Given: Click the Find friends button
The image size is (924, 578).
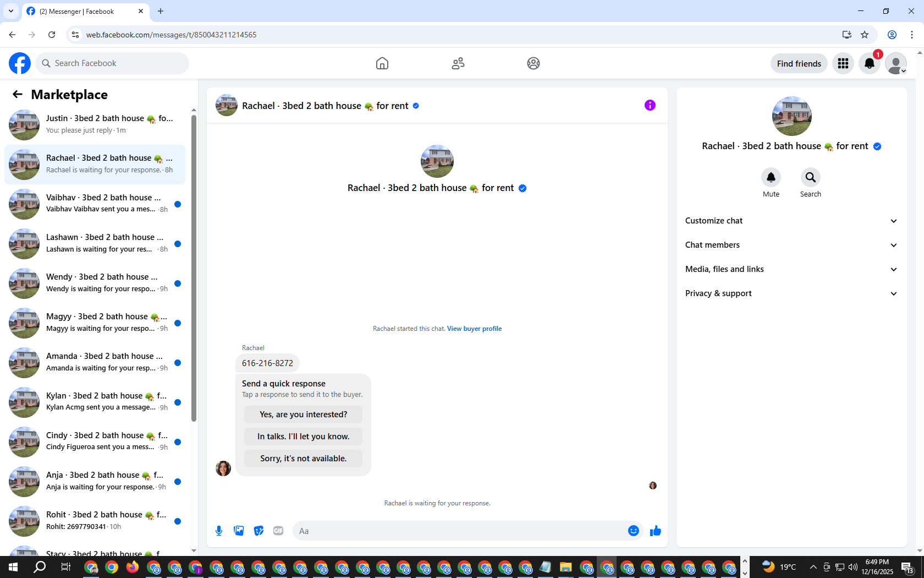Looking at the screenshot, I should point(799,63).
